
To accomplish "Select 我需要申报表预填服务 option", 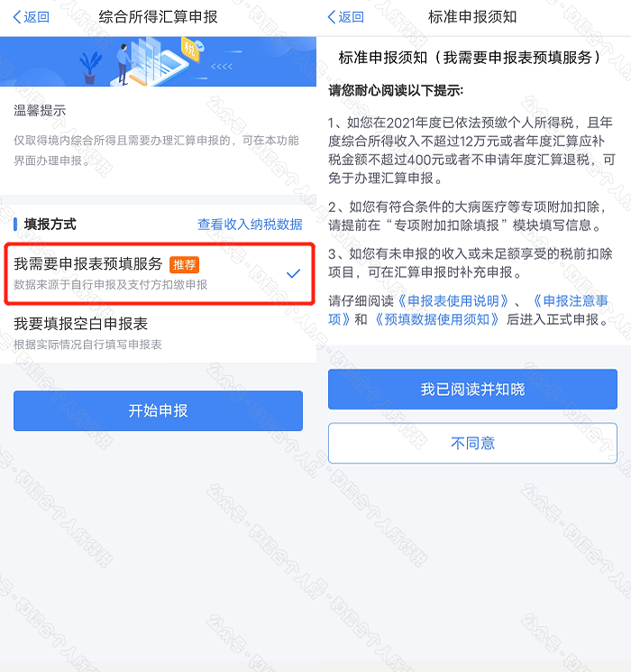I will tap(160, 274).
